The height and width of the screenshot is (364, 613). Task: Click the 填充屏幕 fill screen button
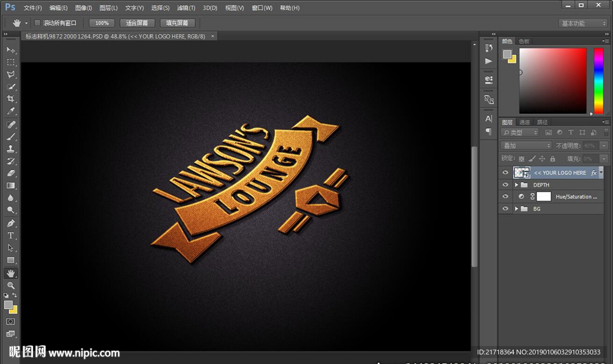(177, 23)
